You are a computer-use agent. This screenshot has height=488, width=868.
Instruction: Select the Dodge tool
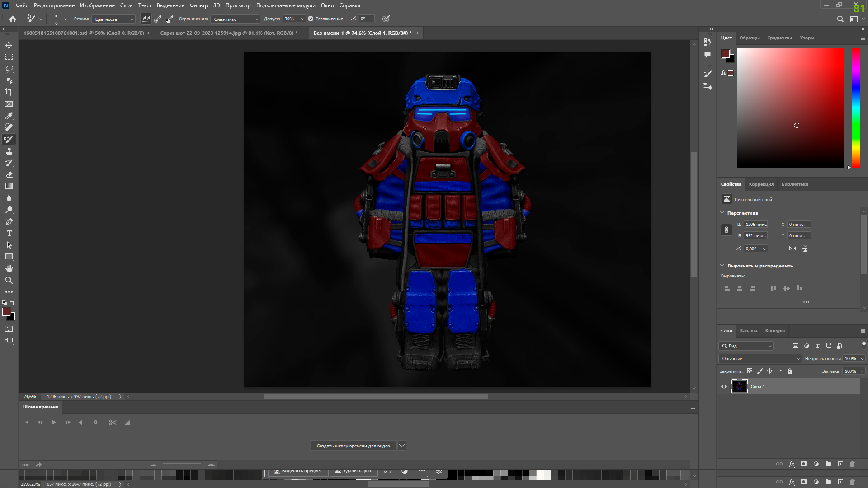click(9, 210)
